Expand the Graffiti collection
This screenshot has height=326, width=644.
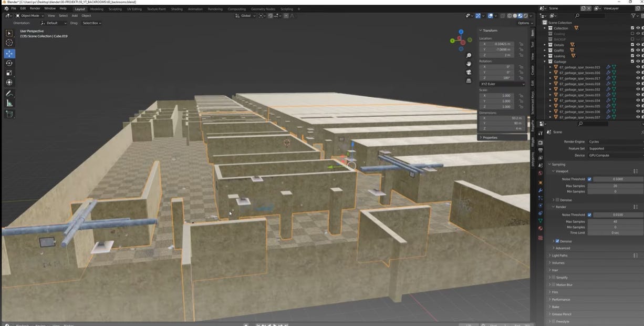[545, 50]
